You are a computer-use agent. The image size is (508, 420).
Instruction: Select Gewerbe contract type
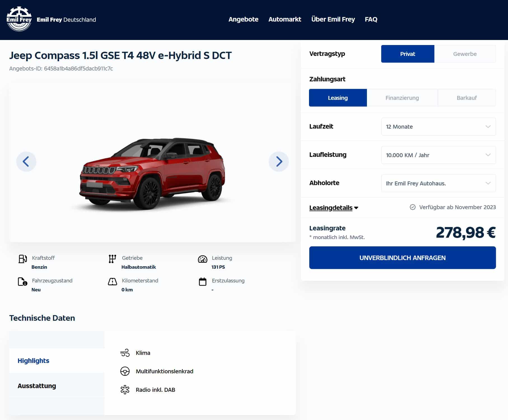pos(465,54)
